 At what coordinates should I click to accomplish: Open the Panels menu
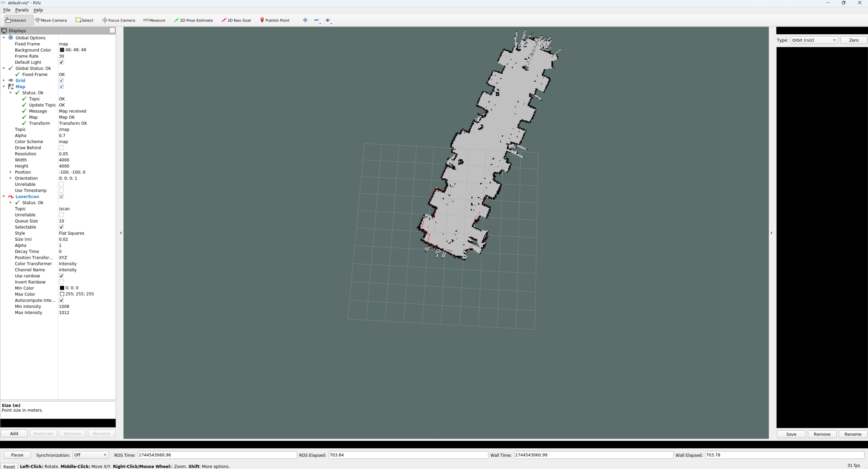[22, 10]
